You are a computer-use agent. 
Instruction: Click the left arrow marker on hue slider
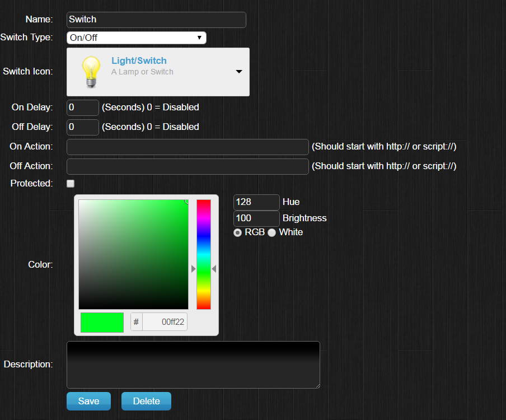(x=194, y=269)
